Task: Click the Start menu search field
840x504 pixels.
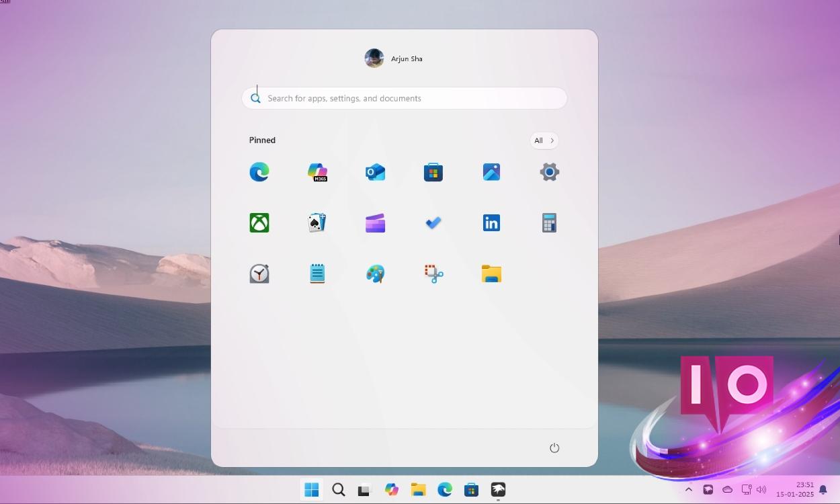Action: [404, 98]
